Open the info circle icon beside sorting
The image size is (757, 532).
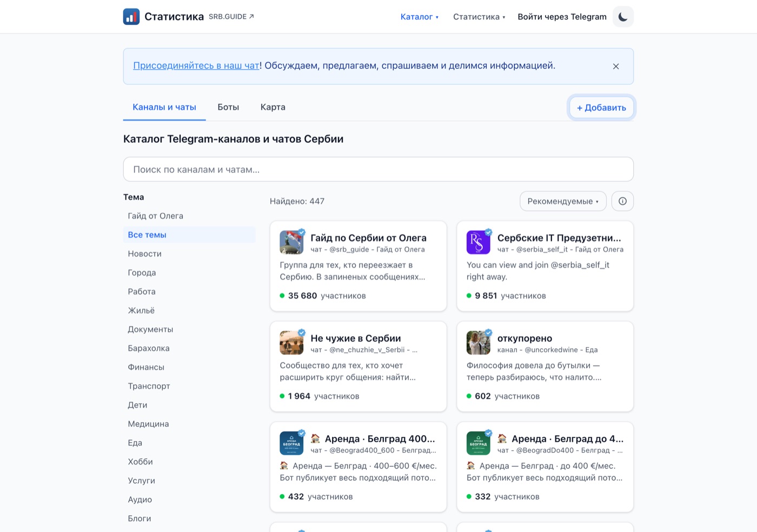(622, 201)
